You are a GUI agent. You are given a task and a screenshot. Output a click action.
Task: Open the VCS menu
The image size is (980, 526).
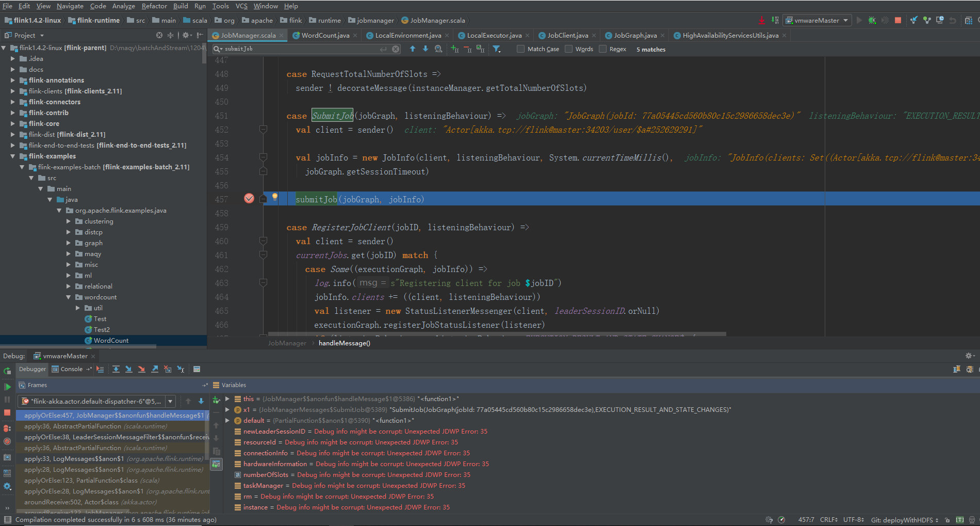pos(241,6)
